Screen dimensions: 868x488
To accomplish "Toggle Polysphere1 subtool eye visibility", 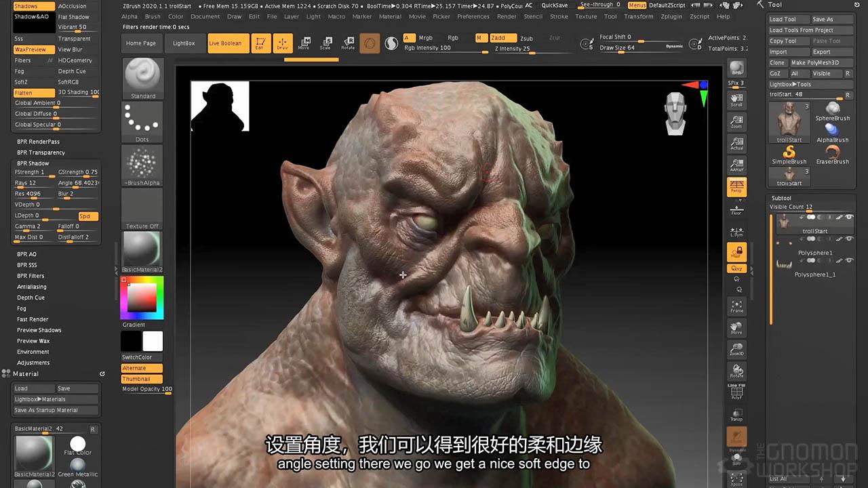I will tap(849, 239).
